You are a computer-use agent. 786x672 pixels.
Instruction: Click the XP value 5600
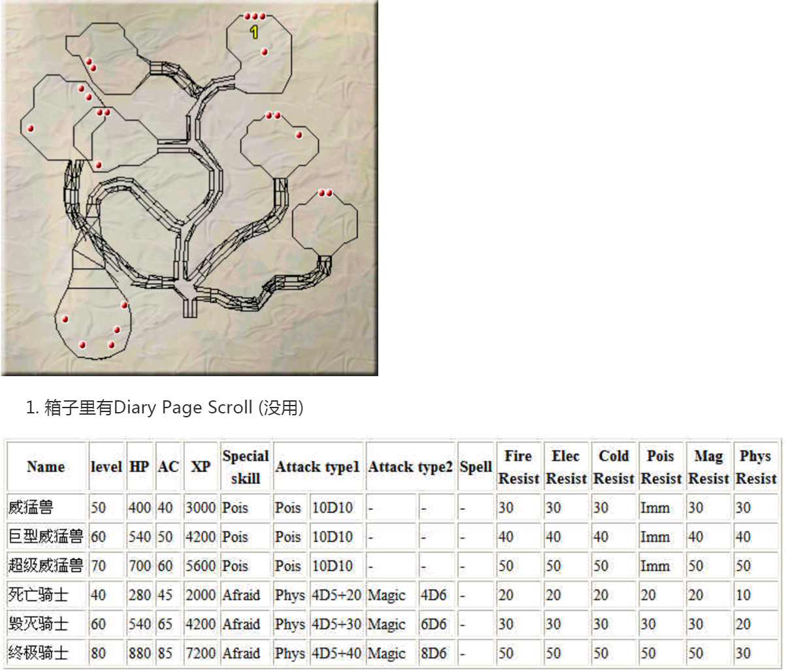click(x=201, y=566)
